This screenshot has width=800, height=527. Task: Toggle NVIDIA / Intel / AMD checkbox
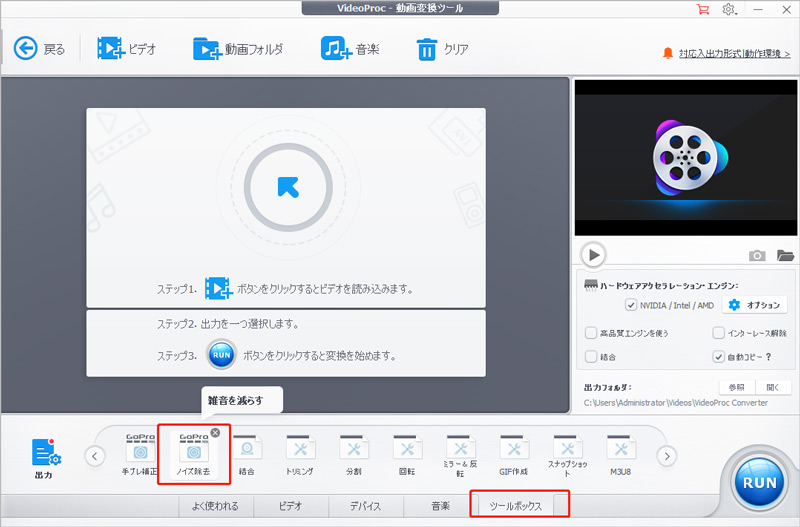point(631,305)
